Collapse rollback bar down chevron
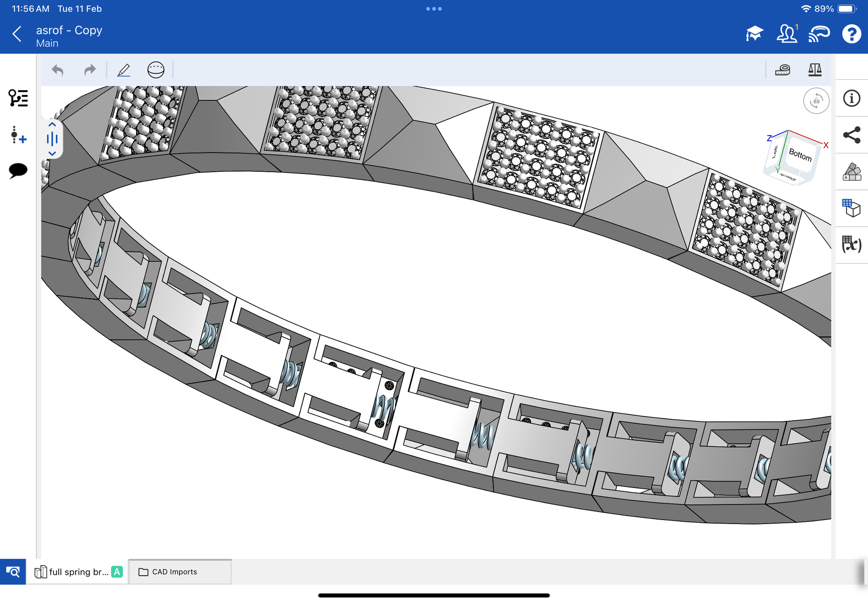 (x=52, y=153)
